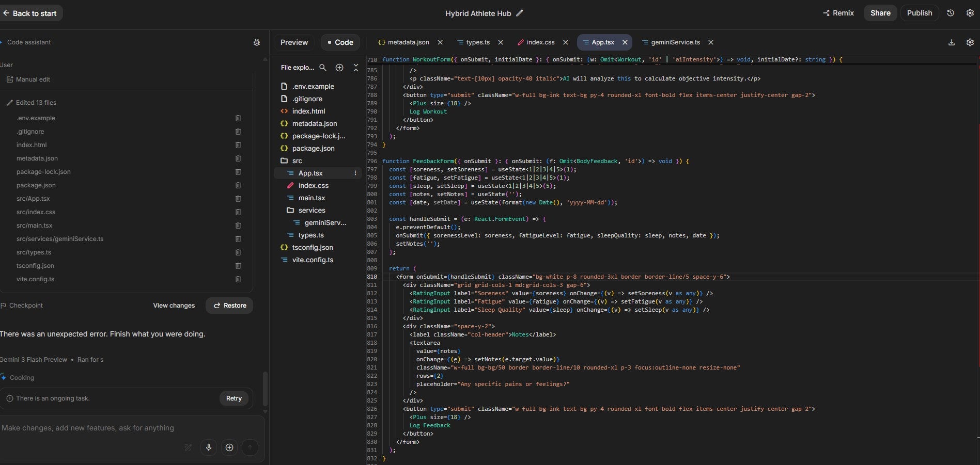The image size is (980, 465).
Task: Send the message with the up-arrow icon
Action: point(250,447)
